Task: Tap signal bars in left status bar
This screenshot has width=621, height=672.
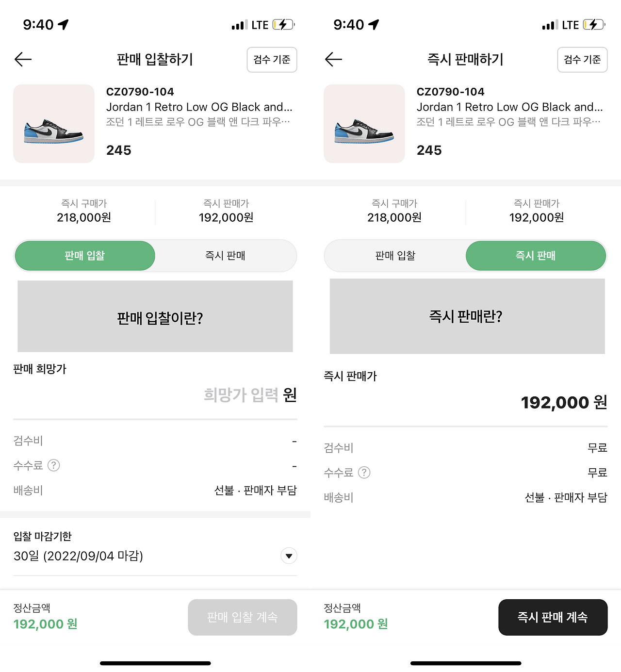Action: [x=239, y=25]
